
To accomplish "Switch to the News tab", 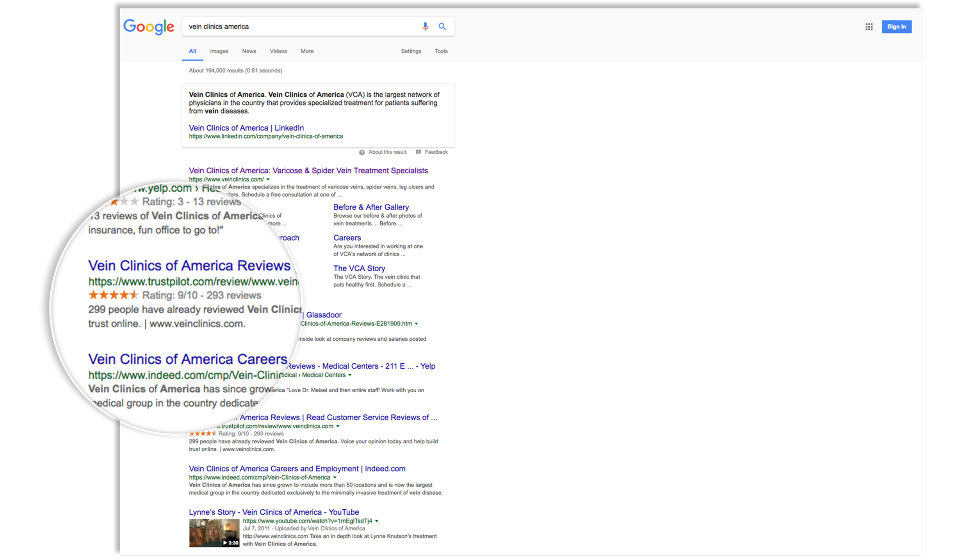I will [249, 51].
